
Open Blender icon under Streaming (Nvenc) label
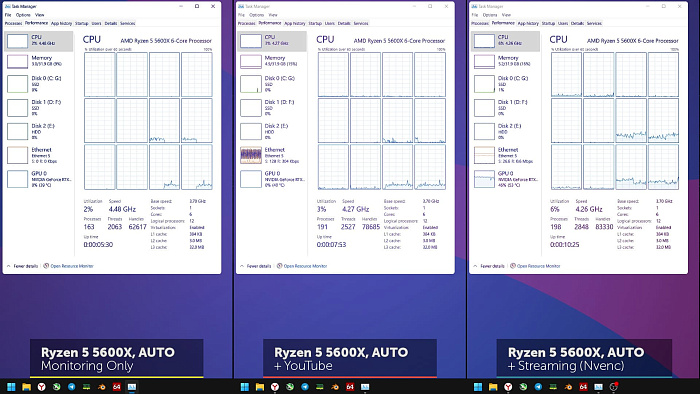[x=568, y=387]
